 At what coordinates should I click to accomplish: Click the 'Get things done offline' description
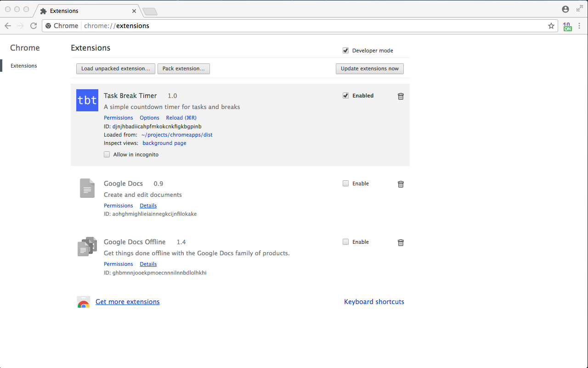[197, 253]
